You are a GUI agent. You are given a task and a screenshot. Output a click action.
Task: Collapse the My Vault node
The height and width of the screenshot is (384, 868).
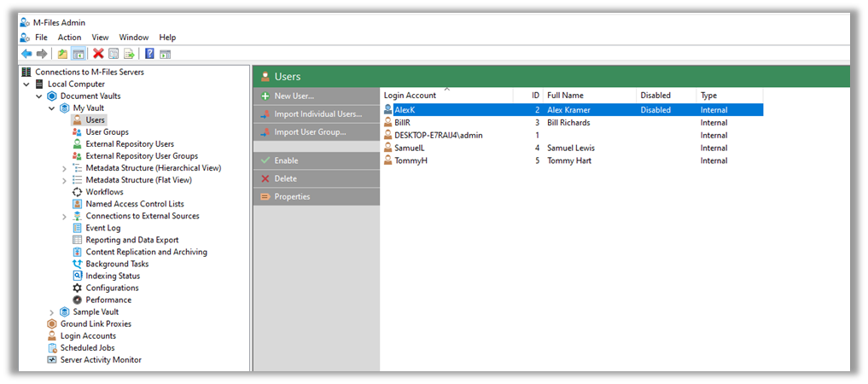point(52,108)
